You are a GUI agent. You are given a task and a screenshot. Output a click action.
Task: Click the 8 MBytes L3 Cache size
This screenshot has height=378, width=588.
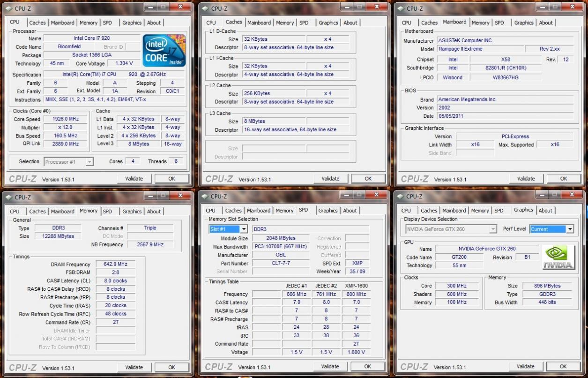tap(274, 121)
